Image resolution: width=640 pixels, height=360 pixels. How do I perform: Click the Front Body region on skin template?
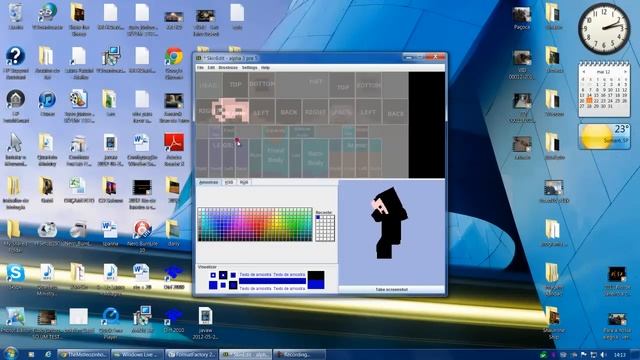click(275, 158)
